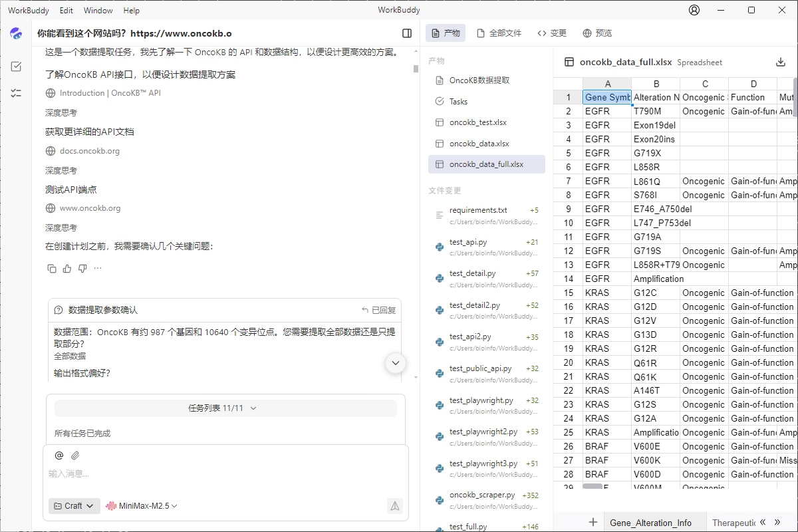Give thumbs down to the response

82,269
